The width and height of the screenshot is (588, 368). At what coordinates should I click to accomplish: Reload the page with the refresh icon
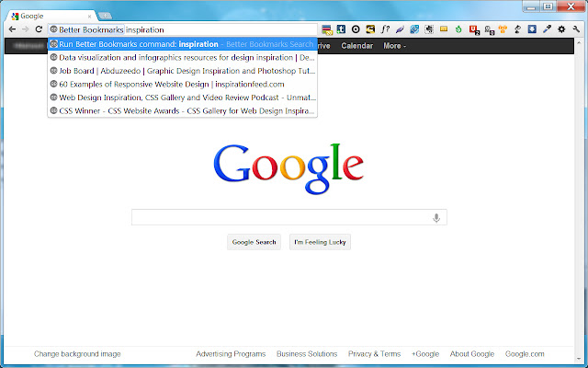click(39, 29)
